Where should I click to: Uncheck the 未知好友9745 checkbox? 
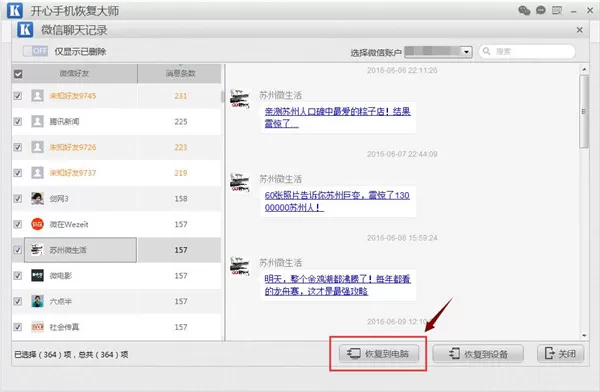click(x=18, y=96)
